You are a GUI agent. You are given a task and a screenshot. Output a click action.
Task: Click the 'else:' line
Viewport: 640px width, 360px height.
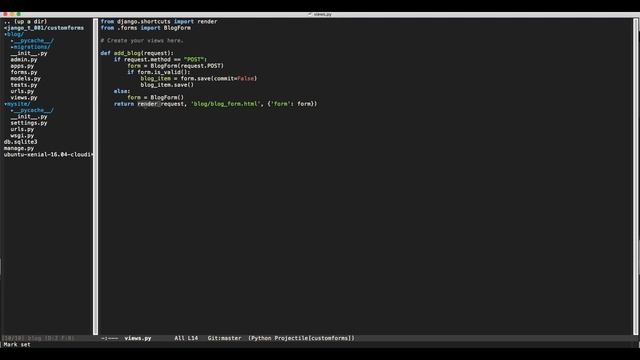(122, 91)
